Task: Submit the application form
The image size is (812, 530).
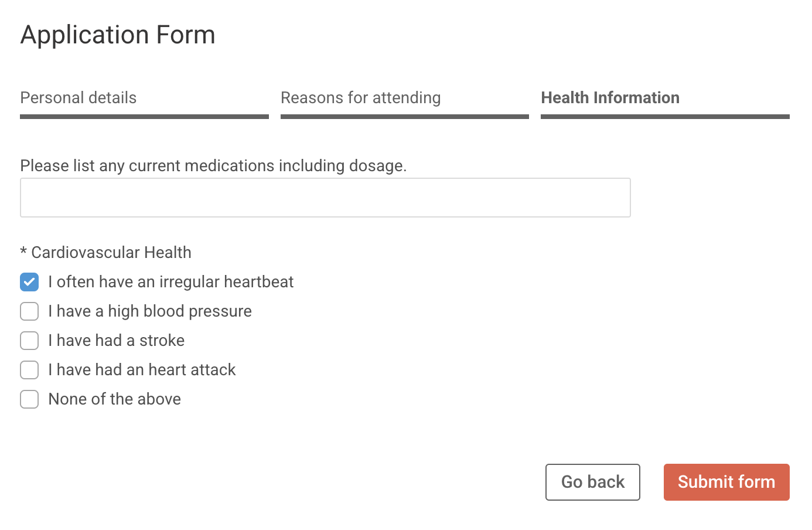Action: [x=726, y=482]
